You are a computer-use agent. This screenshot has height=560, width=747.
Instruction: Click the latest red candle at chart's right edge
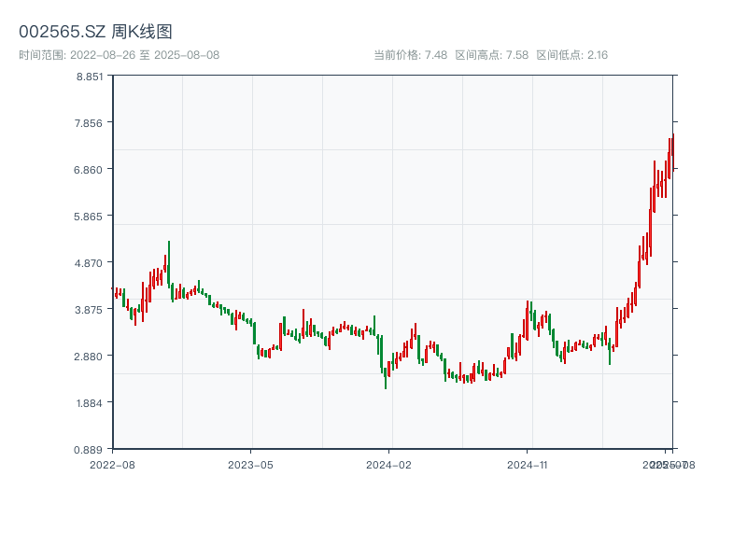tap(673, 151)
